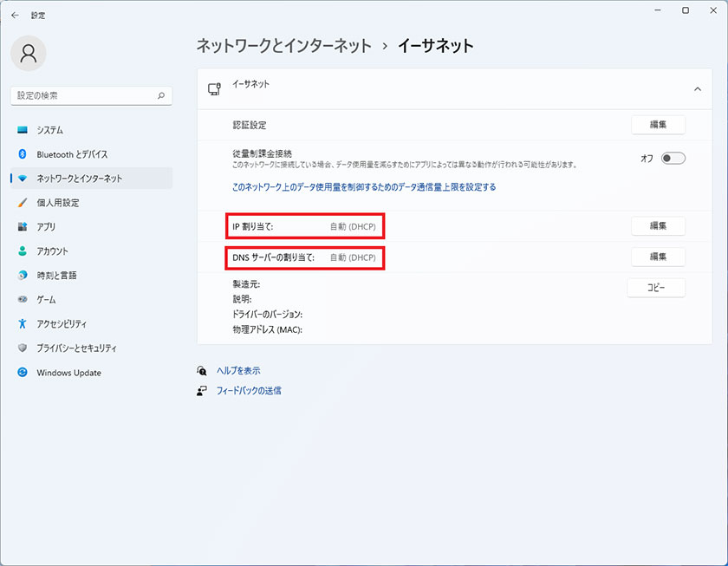
Task: Open data usage limit settings link
Action: (364, 187)
